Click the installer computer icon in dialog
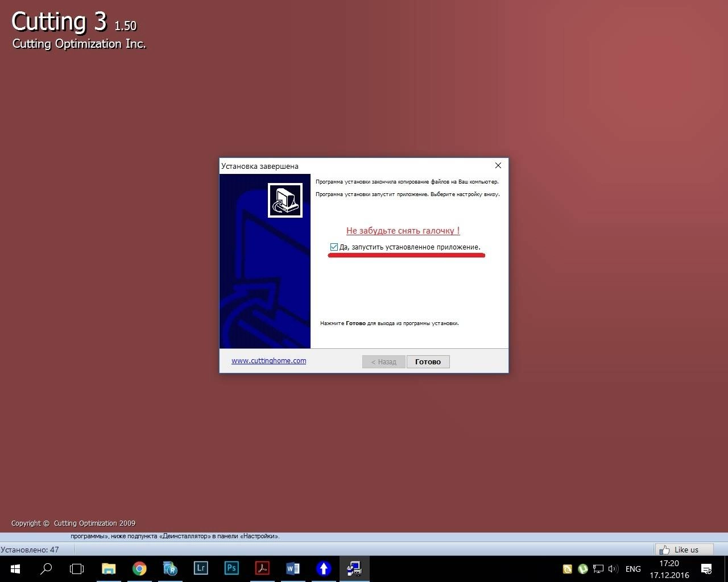The image size is (728, 582). (x=285, y=200)
